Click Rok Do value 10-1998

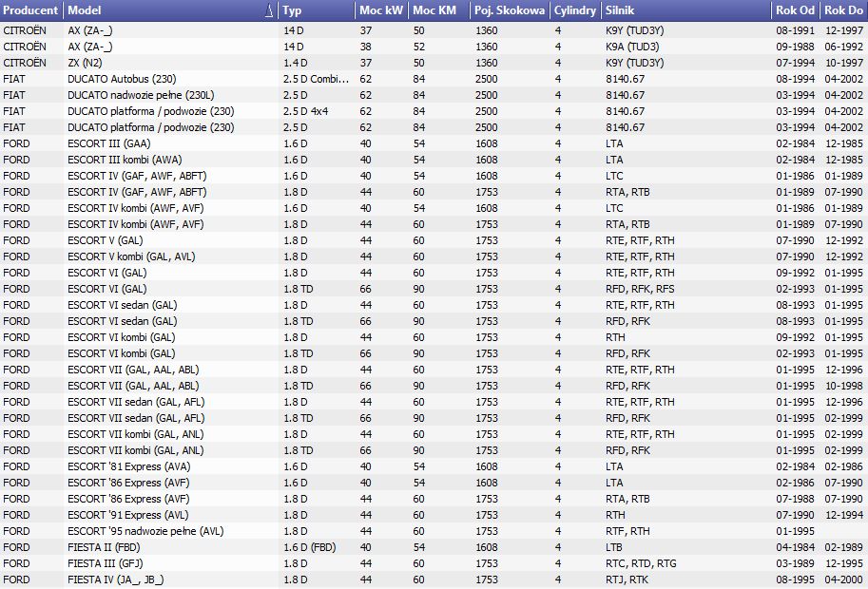tap(843, 386)
